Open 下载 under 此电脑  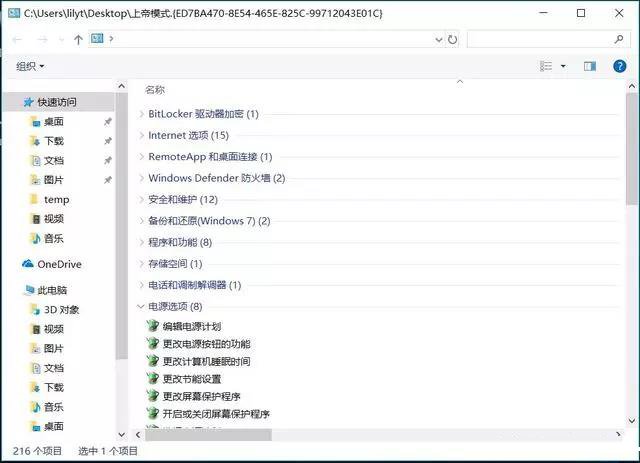click(x=53, y=387)
